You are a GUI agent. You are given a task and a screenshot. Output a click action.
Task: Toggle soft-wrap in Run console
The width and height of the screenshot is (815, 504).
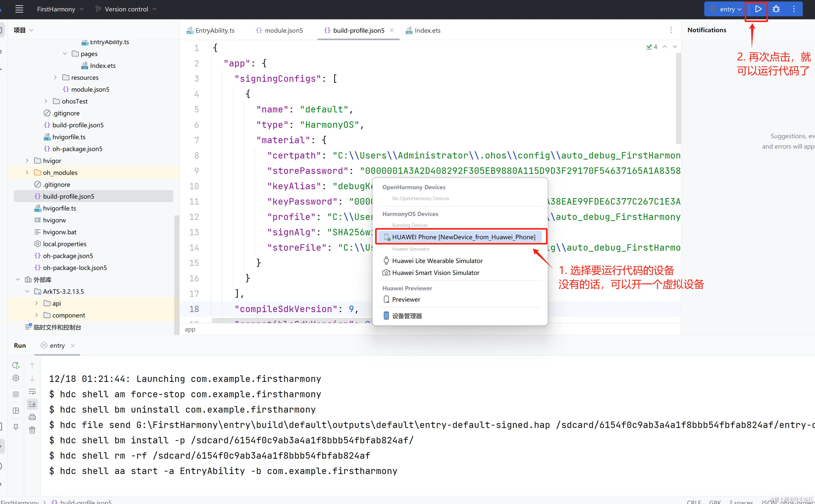(32, 391)
